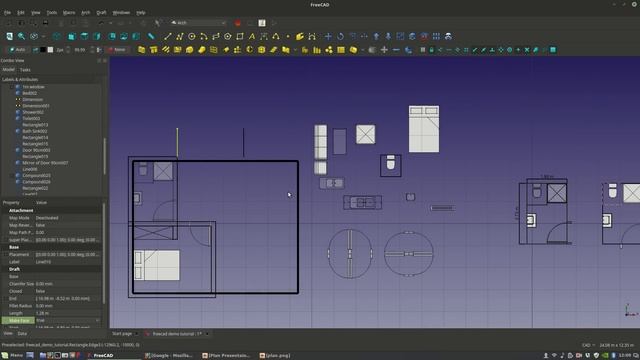This screenshot has width=640, height=360.
Task: Click the measure distance ruler icon
Action: (151, 36)
